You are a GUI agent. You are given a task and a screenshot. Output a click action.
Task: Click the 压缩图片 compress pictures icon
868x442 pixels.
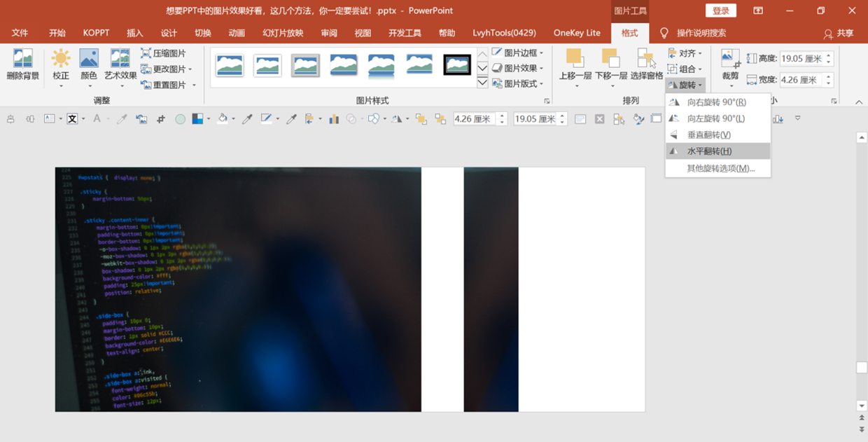pyautogui.click(x=146, y=53)
